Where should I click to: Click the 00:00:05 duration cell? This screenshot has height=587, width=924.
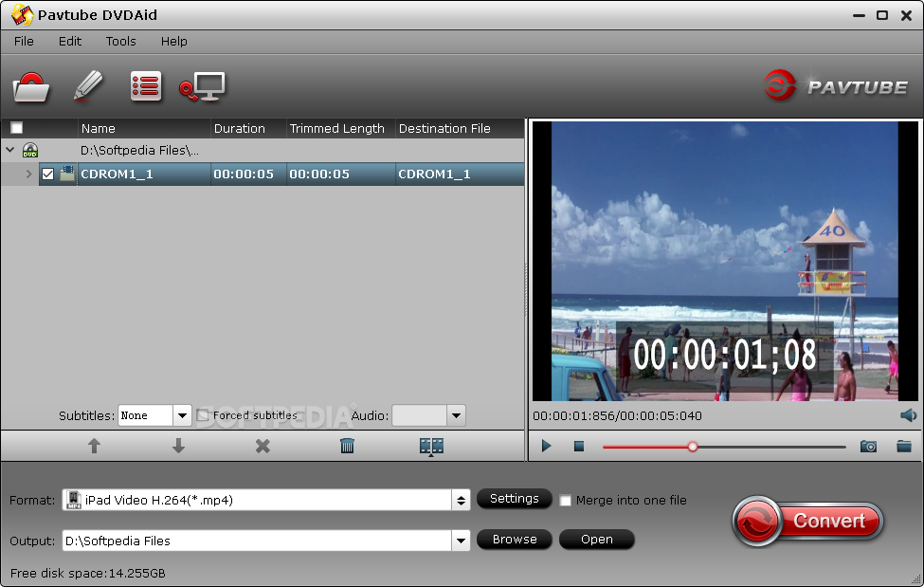pyautogui.click(x=248, y=174)
